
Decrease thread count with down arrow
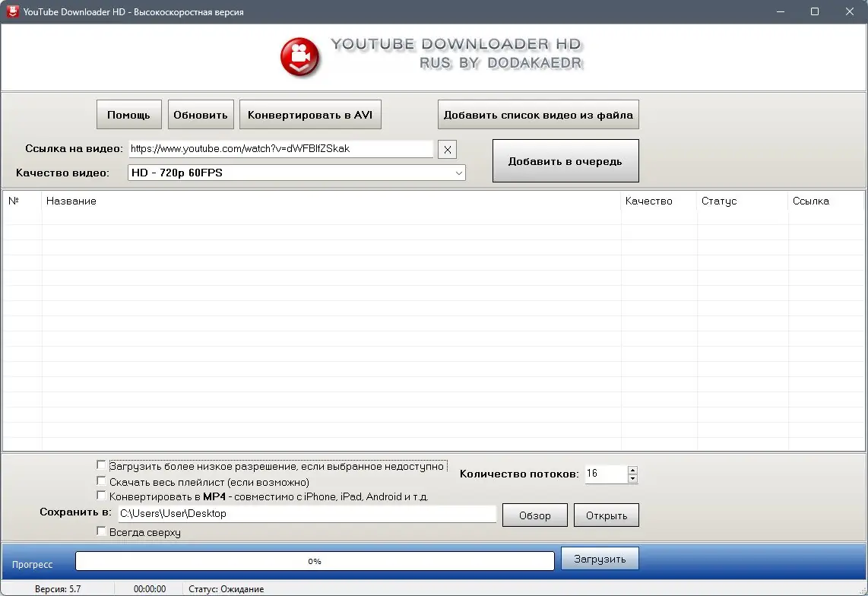632,479
